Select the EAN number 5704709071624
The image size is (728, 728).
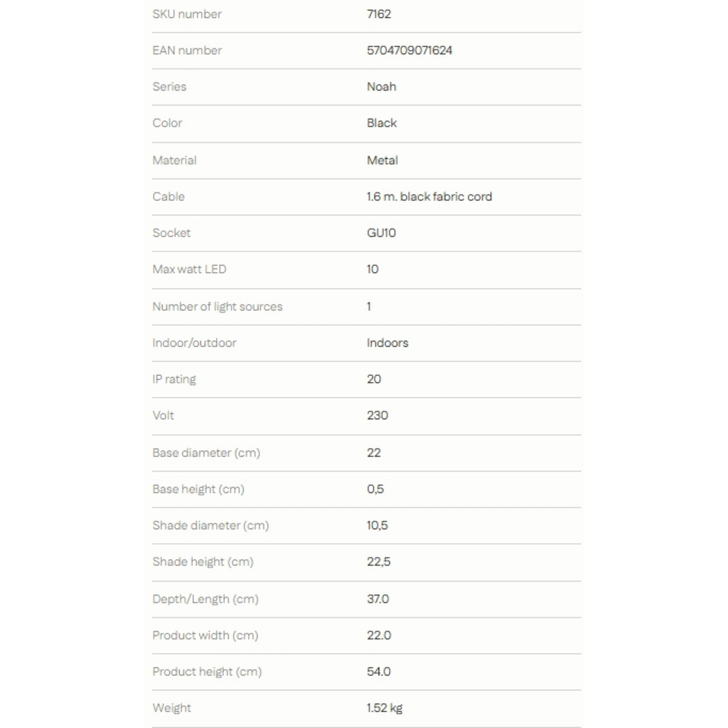409,50
